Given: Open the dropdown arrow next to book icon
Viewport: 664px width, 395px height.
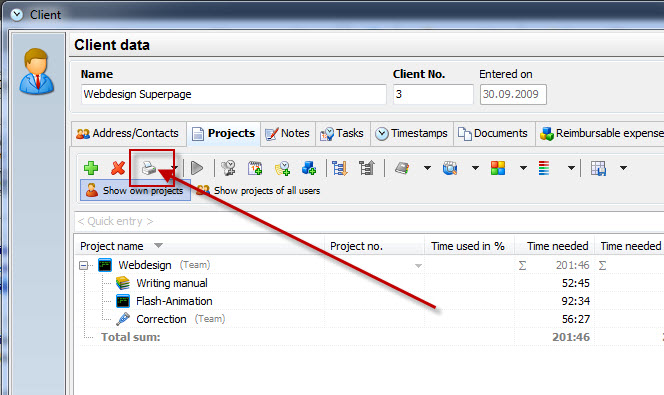Looking at the screenshot, I should [x=427, y=168].
